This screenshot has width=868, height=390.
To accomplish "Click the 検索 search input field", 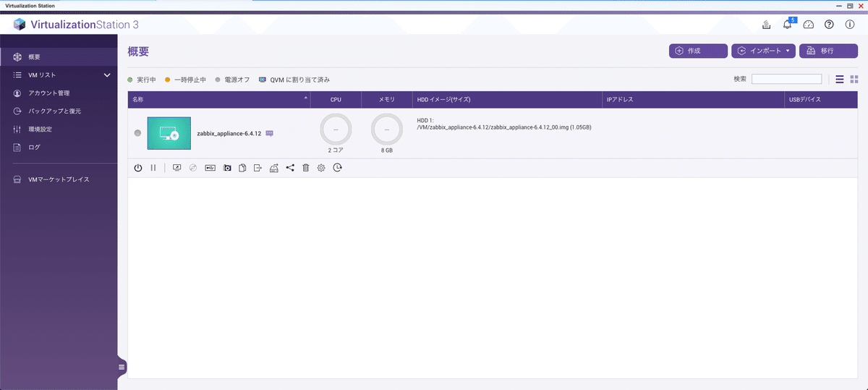I will pos(786,79).
